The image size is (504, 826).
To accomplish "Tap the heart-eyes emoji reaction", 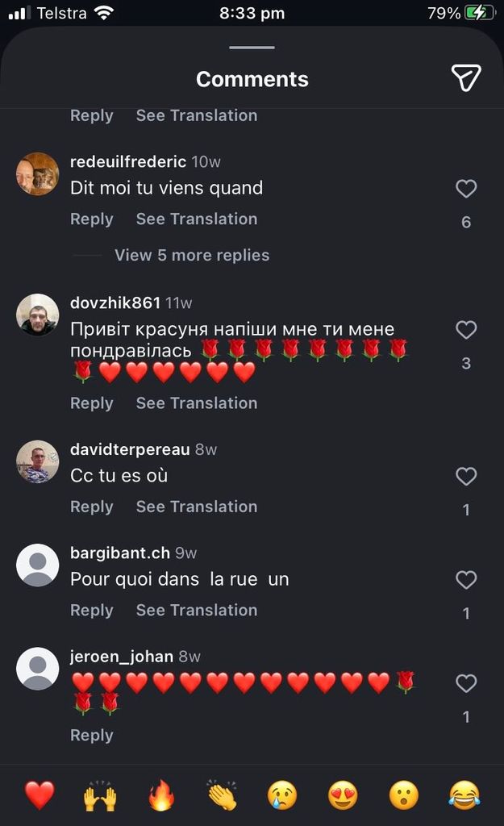I will [x=343, y=795].
